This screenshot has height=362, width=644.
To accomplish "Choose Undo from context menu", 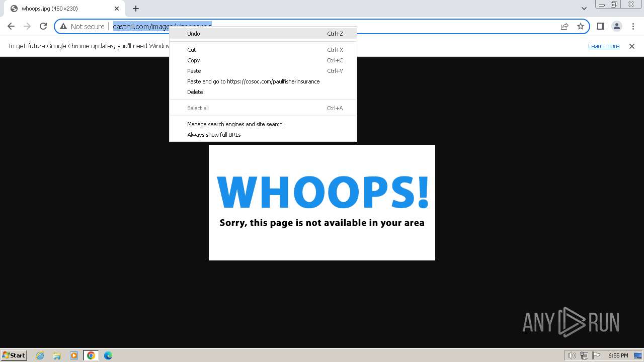I will pos(263,34).
